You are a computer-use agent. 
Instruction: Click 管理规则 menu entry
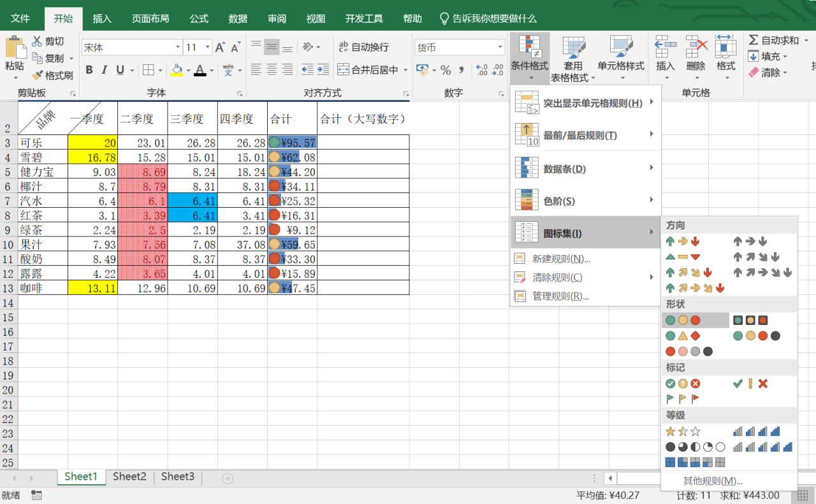coord(585,296)
